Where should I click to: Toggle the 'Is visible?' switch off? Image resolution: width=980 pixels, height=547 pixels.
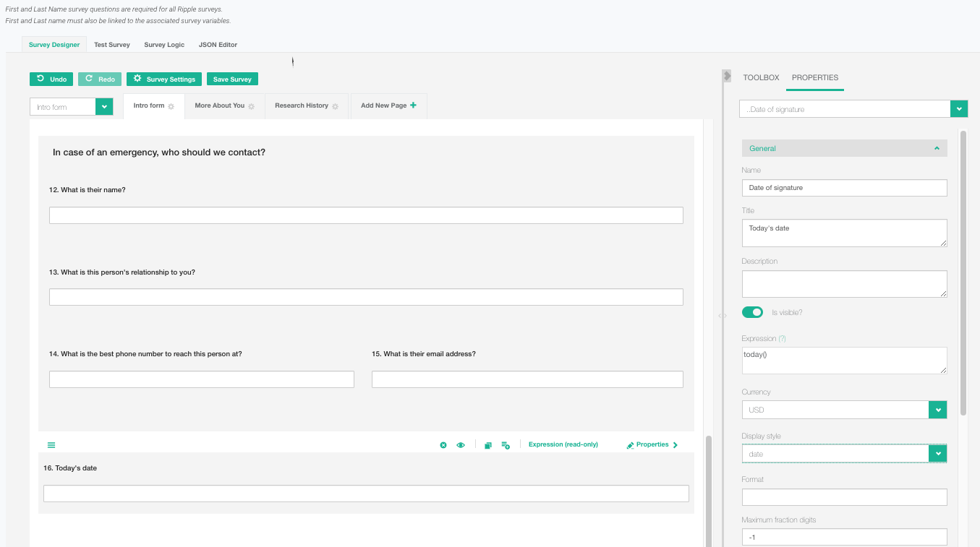point(752,312)
